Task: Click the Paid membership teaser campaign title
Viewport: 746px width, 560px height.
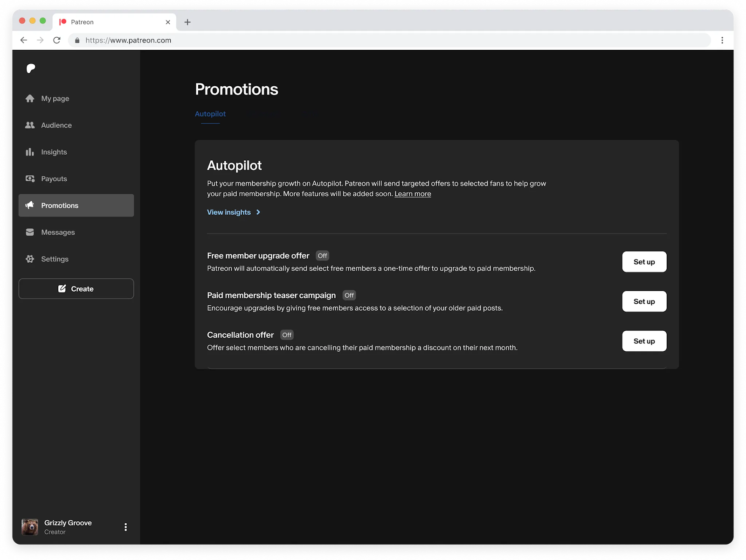Action: [x=271, y=295]
